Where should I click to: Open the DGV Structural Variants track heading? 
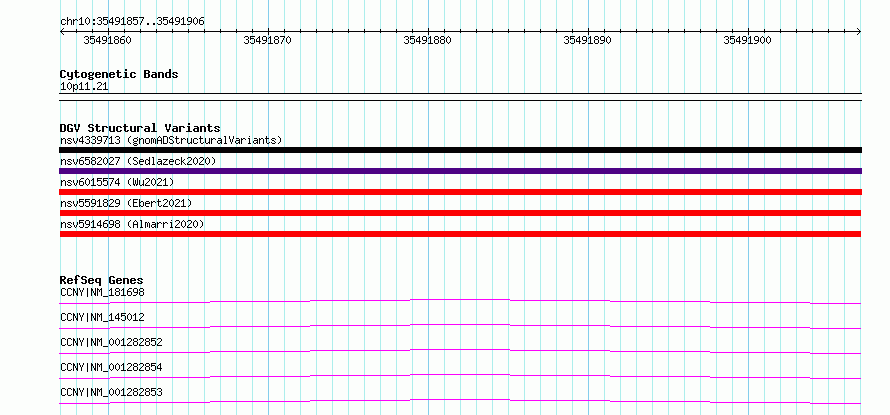140,128
